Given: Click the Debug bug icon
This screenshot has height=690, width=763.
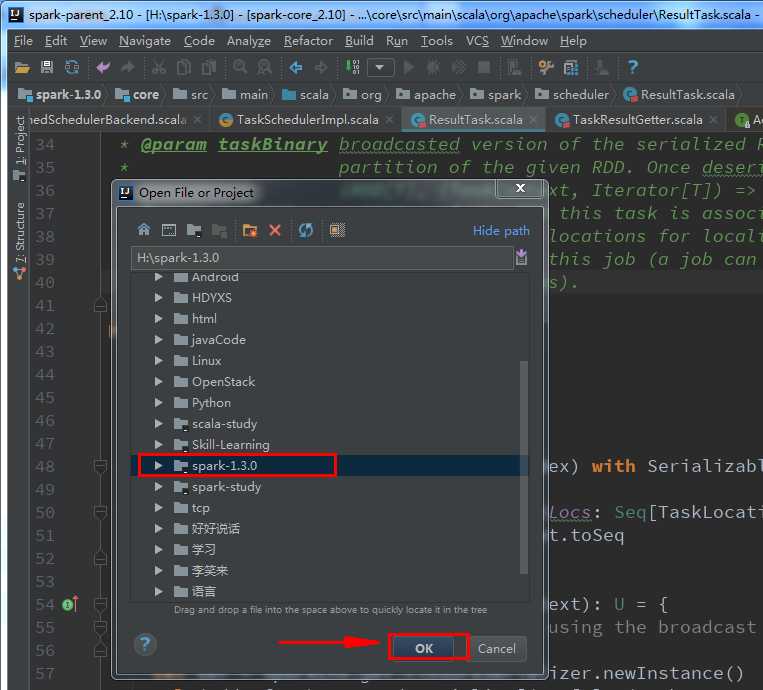Looking at the screenshot, I should 433,67.
